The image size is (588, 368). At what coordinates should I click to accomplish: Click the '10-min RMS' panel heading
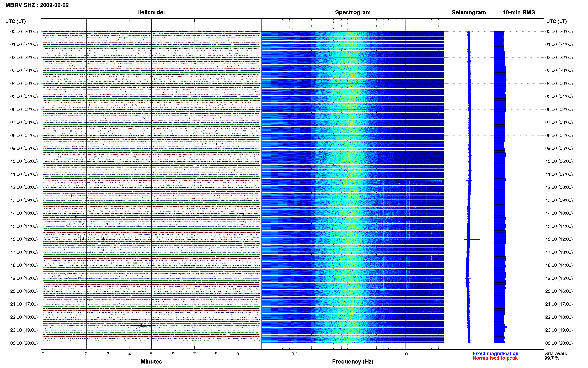pyautogui.click(x=519, y=12)
